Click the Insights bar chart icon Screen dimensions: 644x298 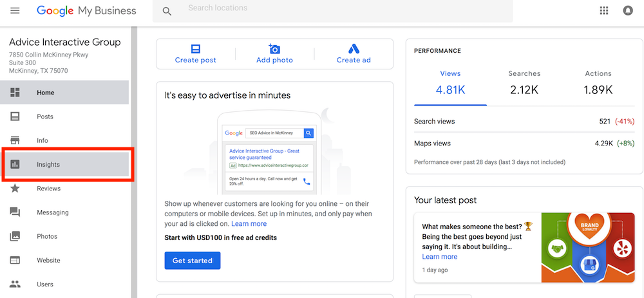pyautogui.click(x=15, y=165)
